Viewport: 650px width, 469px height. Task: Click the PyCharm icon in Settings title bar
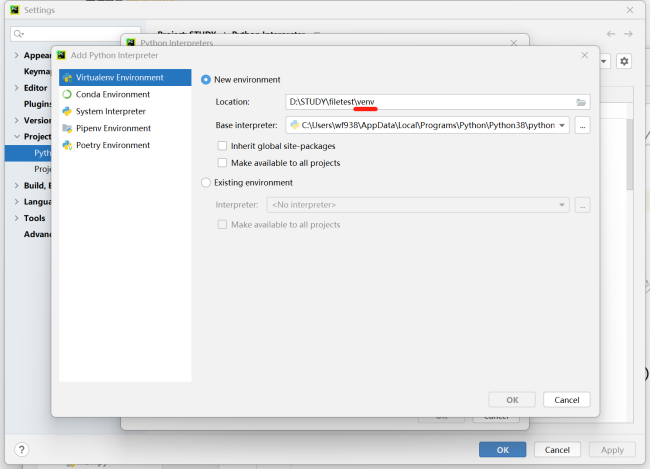coord(15,10)
